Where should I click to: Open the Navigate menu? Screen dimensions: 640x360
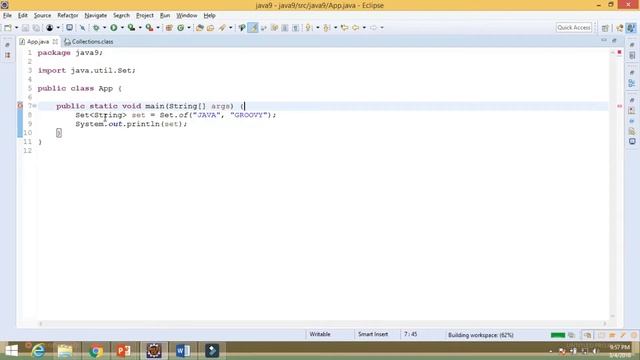(x=96, y=16)
